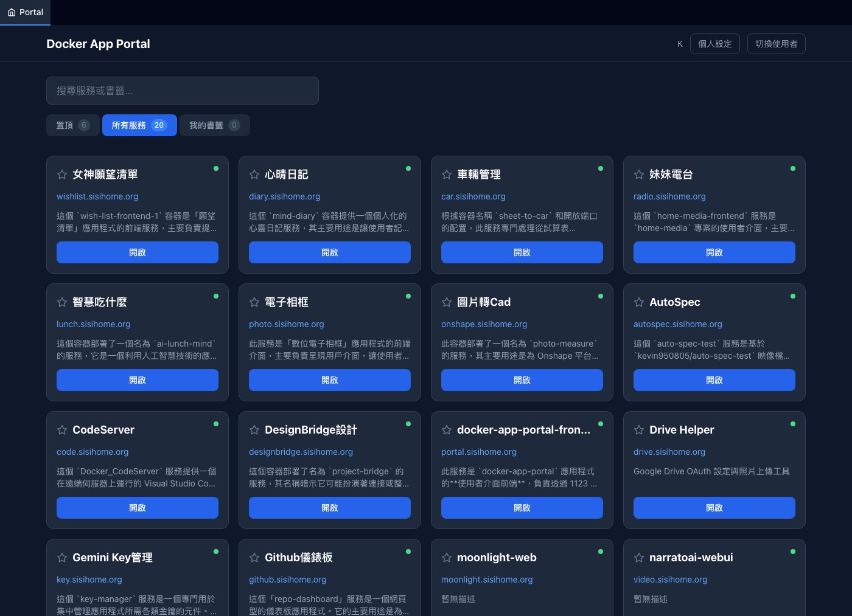The image size is (852, 616).
Task: Launch 圖片轉Cad with its 開啟 button
Action: [522, 380]
